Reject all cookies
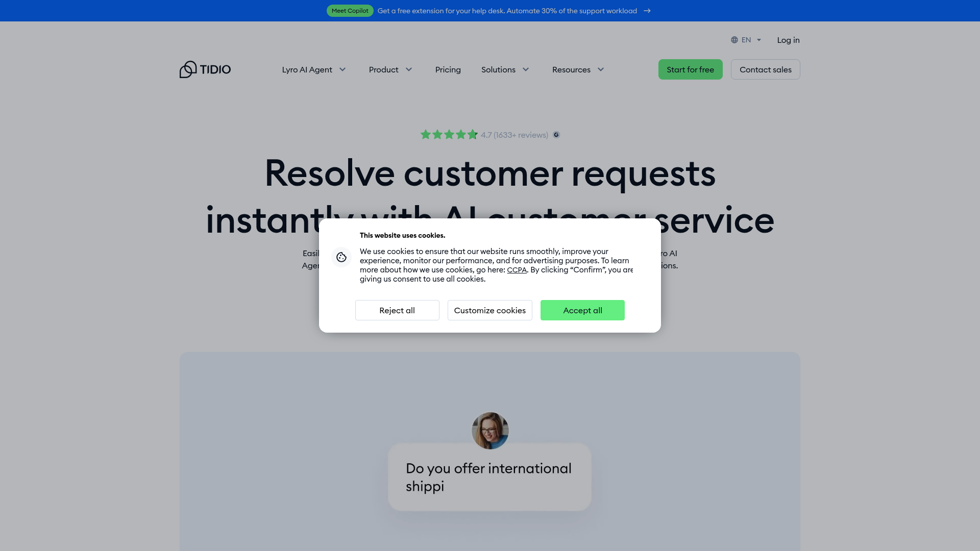980x551 pixels. tap(397, 310)
